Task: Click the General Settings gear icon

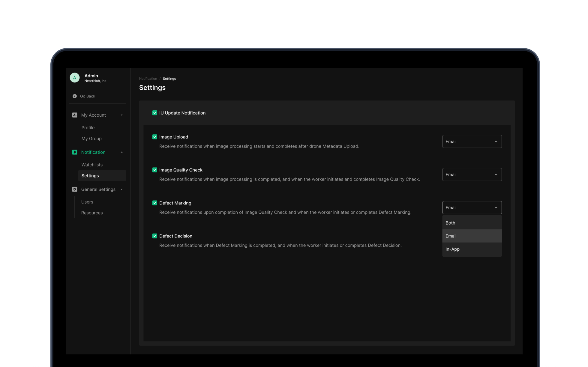Action: (74, 189)
